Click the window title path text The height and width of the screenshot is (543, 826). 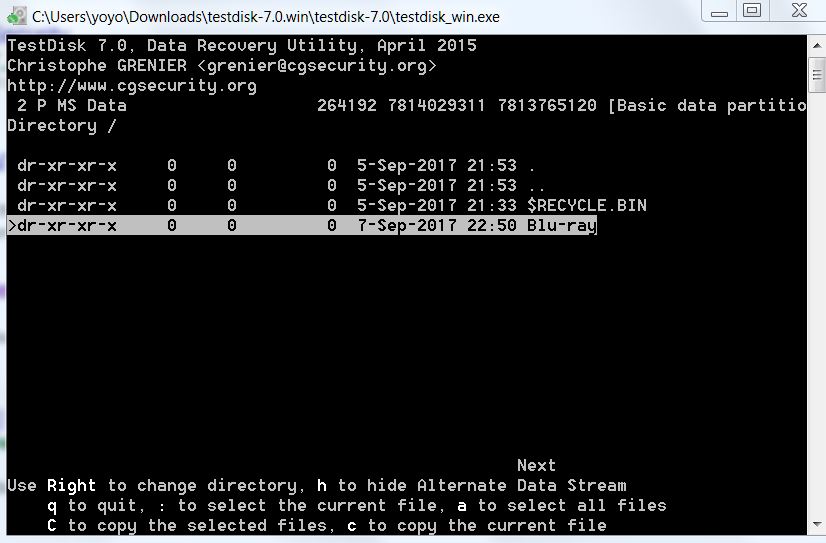(x=266, y=17)
